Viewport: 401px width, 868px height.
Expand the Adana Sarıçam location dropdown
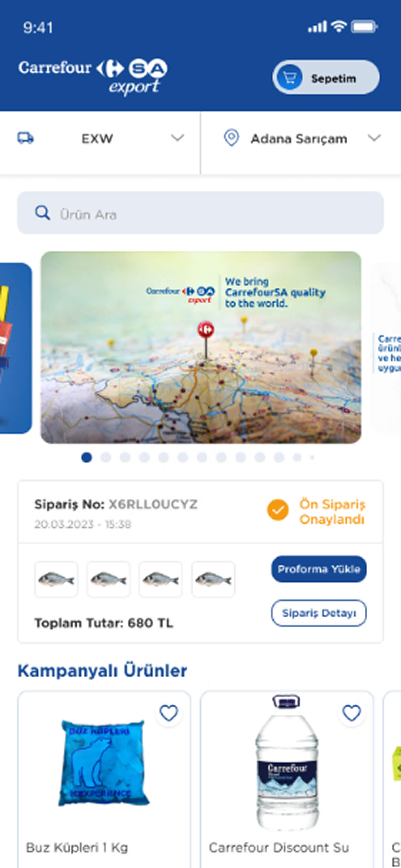374,138
